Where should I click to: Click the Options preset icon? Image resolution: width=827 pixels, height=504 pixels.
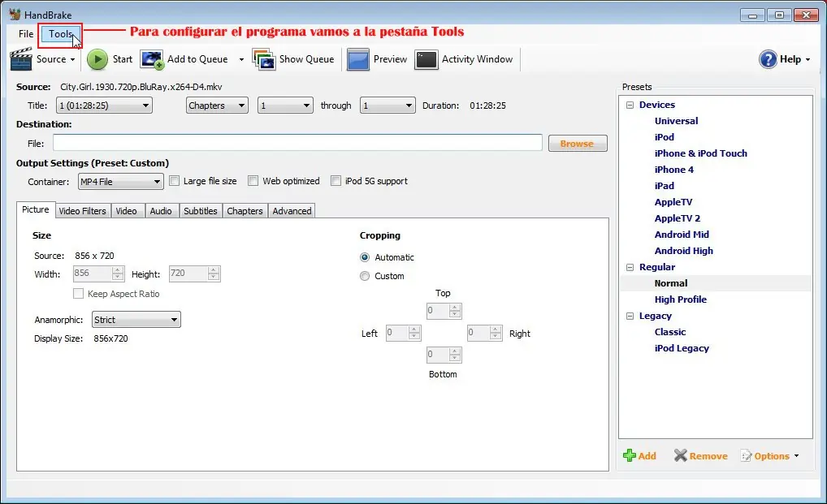click(x=746, y=456)
